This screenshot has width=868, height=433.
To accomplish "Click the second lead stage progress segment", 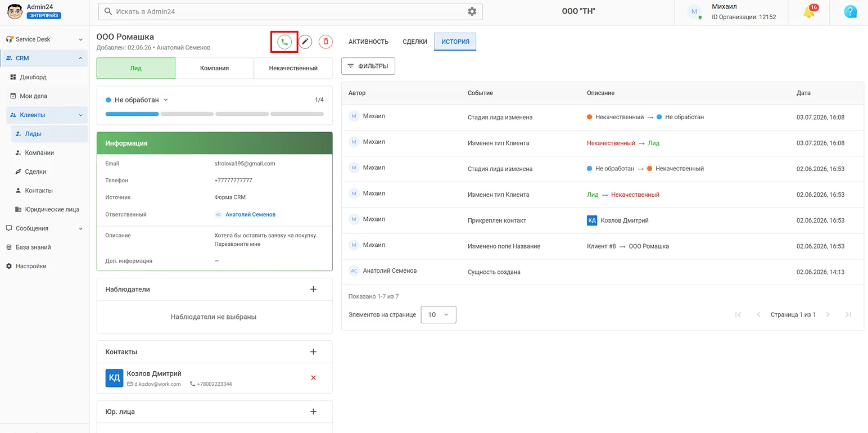I will [x=187, y=114].
